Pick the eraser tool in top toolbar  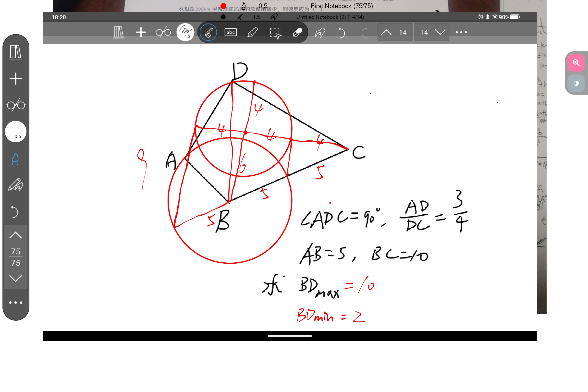tap(297, 33)
